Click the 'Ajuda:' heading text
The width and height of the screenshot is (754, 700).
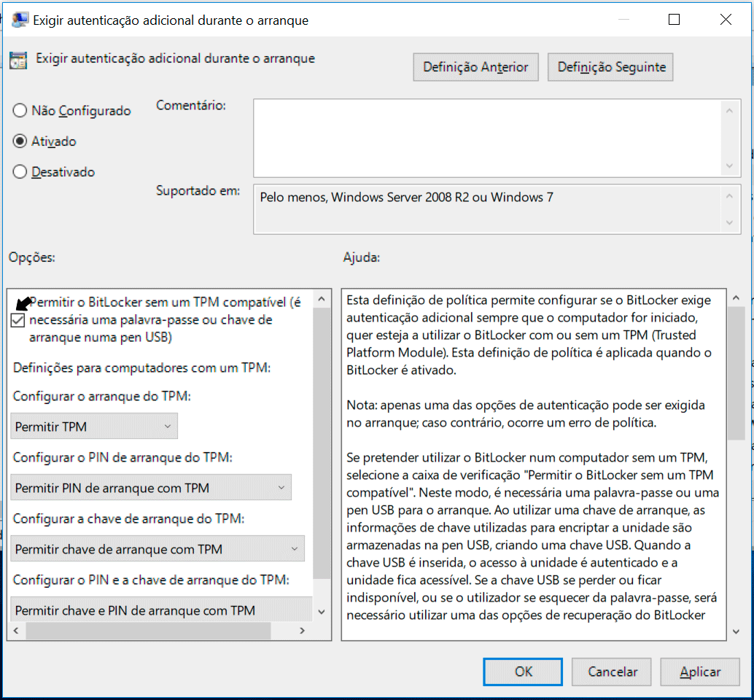coord(362,257)
